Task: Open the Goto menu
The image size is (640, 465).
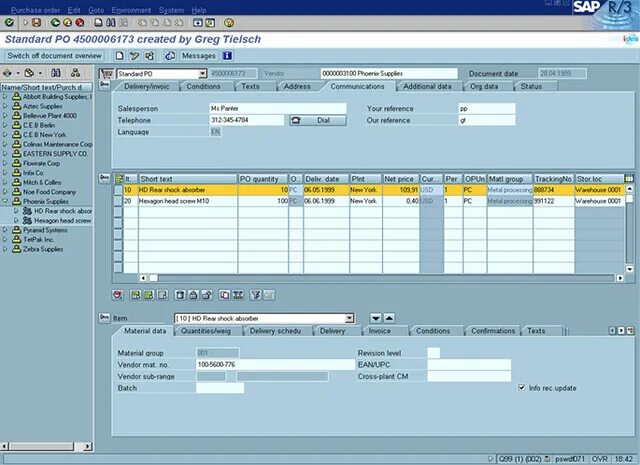Action: pyautogui.click(x=96, y=10)
